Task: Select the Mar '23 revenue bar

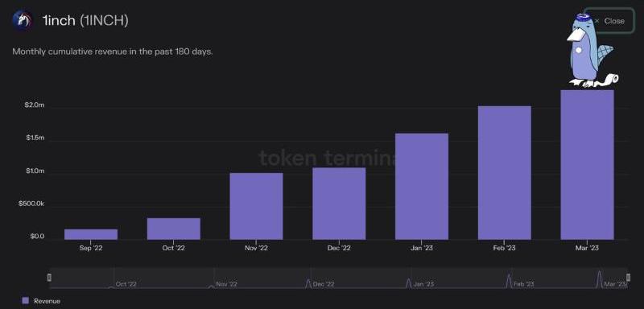Action: 587,165
